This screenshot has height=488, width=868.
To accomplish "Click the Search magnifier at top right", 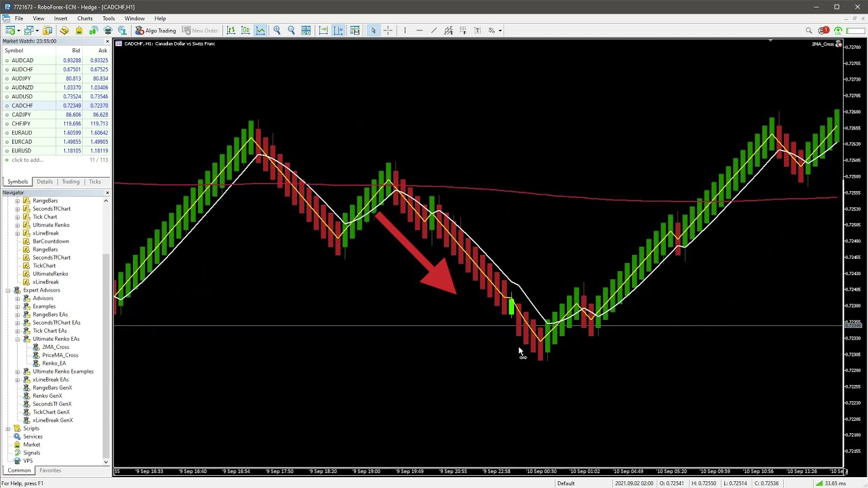I will pos(808,30).
